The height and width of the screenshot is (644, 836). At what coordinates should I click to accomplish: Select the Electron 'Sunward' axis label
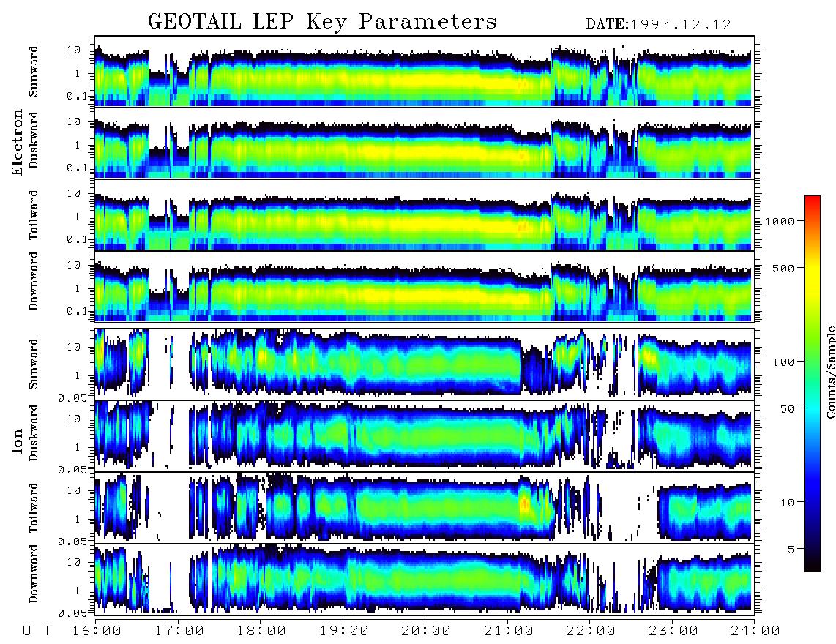pos(34,72)
